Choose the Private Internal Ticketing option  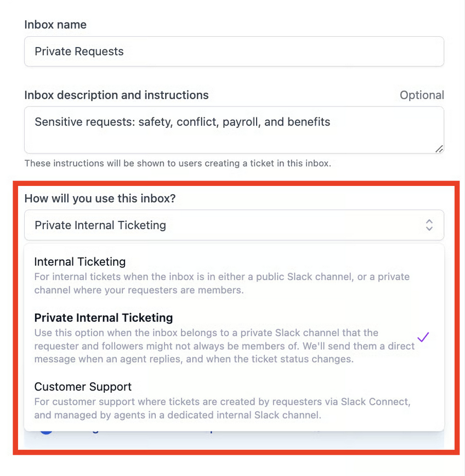[x=104, y=318]
